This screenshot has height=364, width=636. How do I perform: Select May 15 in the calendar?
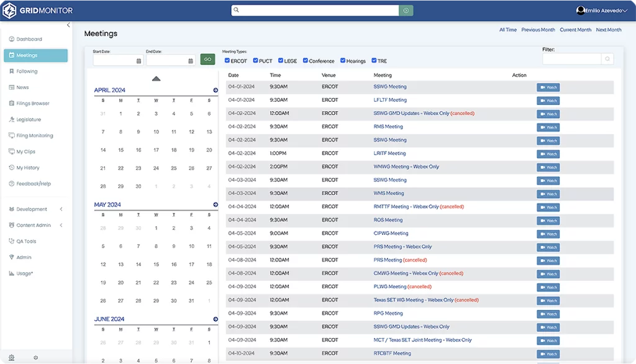point(156,265)
